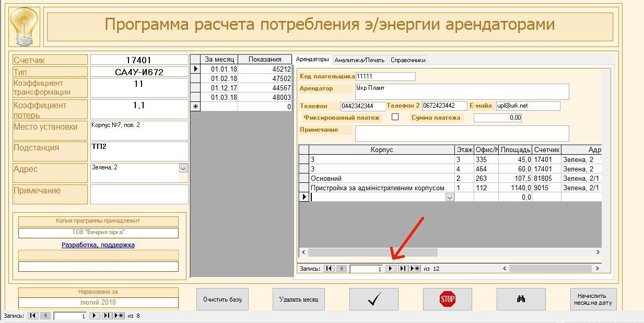Go to previous tenant record of 12
Viewport: 644px width, 323px height.
pos(342,269)
